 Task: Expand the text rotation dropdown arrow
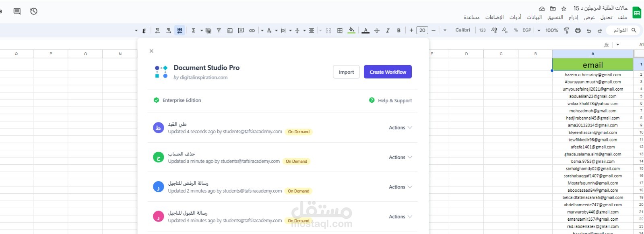click(x=262, y=30)
